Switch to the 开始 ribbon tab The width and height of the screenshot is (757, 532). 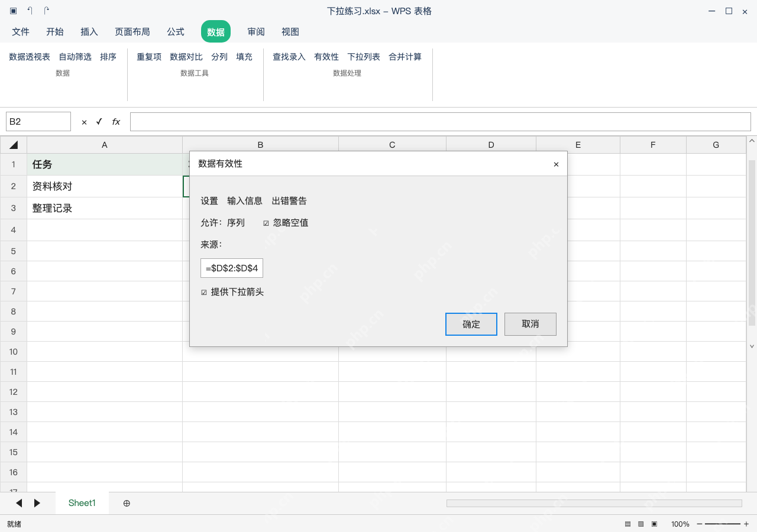click(x=55, y=32)
